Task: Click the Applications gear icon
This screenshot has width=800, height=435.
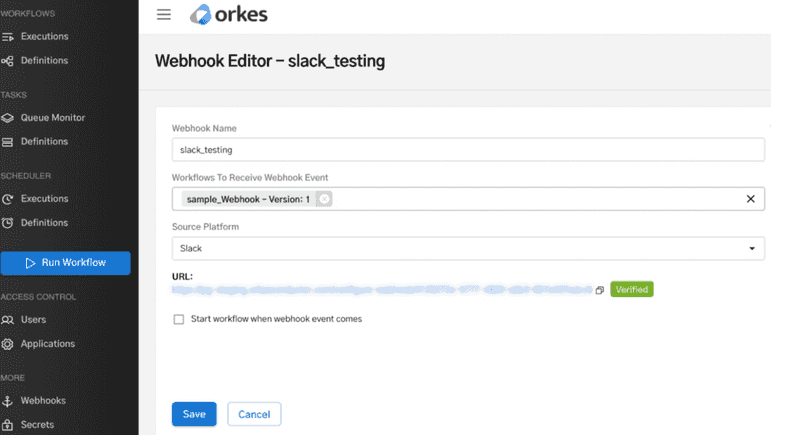Action: click(7, 344)
